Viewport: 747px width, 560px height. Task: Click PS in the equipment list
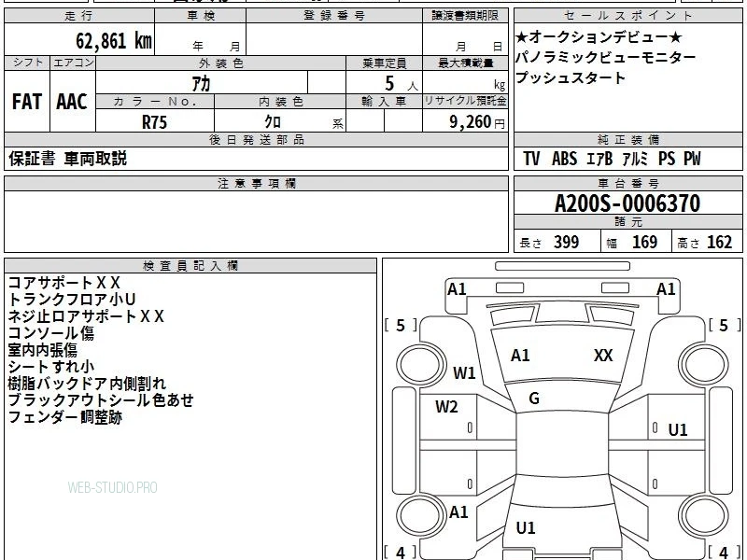(x=667, y=159)
